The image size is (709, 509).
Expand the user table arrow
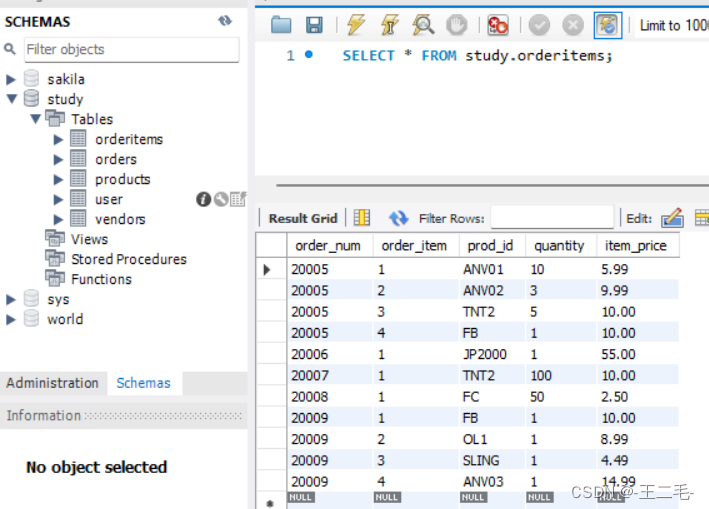[x=58, y=199]
